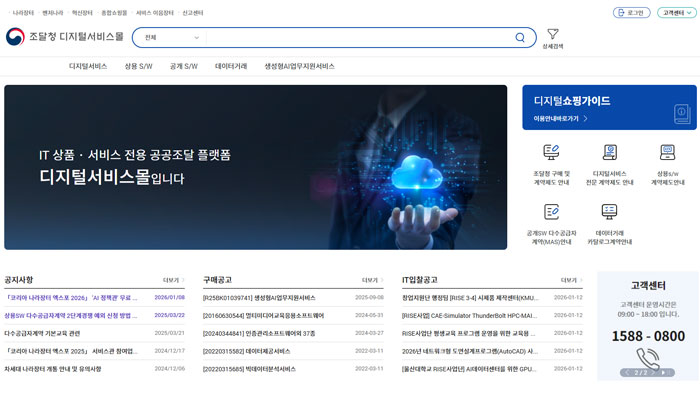Click into the main search input field
Viewport: 700px width, 403px height.
point(360,38)
